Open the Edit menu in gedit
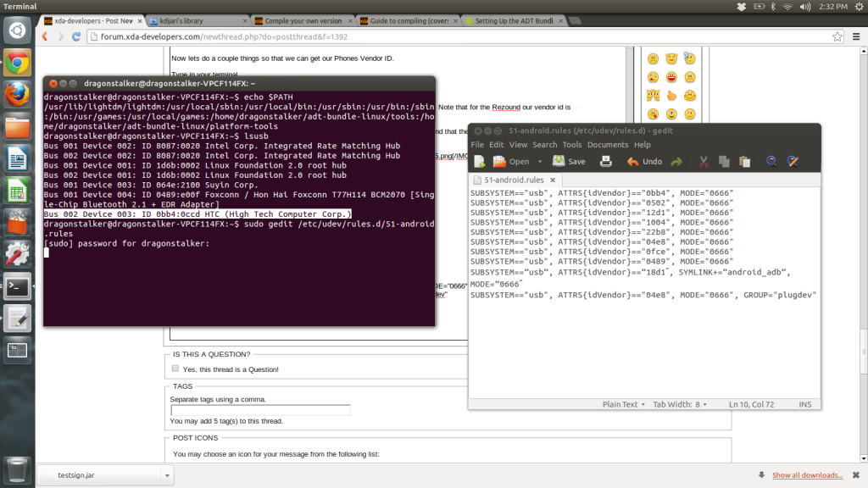Image resolution: width=868 pixels, height=488 pixels. click(x=496, y=145)
